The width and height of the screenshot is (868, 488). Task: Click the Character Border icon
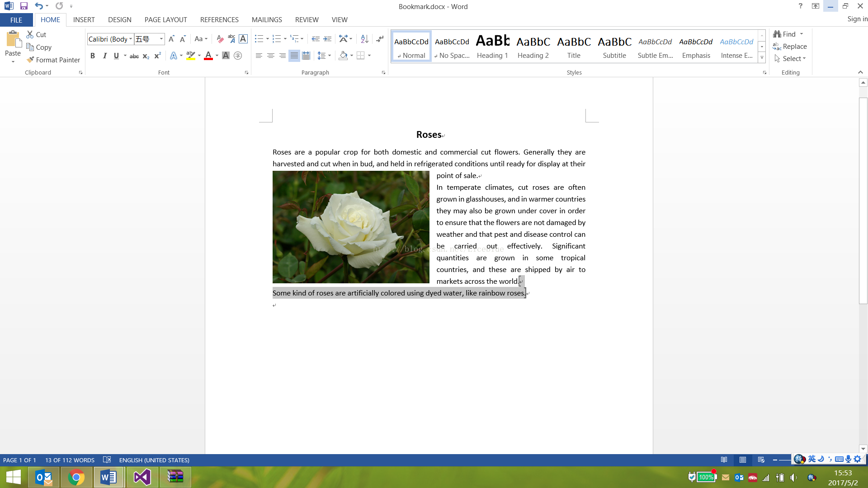[243, 39]
